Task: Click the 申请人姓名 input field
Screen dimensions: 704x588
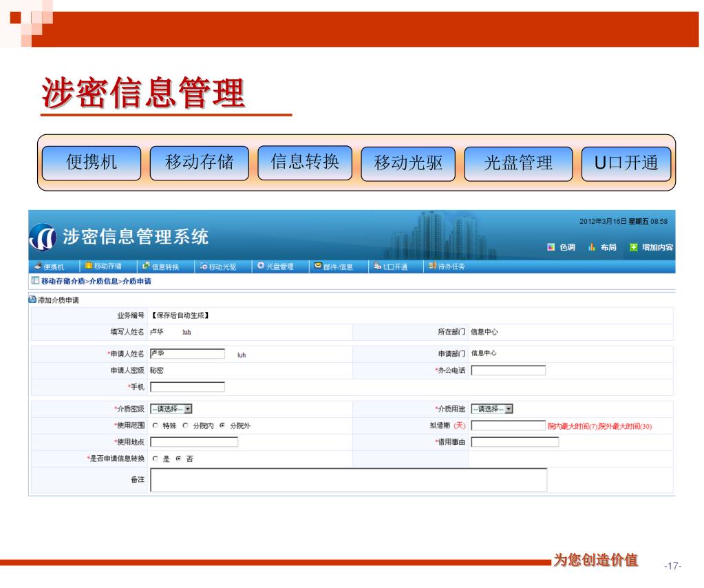Action: (188, 354)
